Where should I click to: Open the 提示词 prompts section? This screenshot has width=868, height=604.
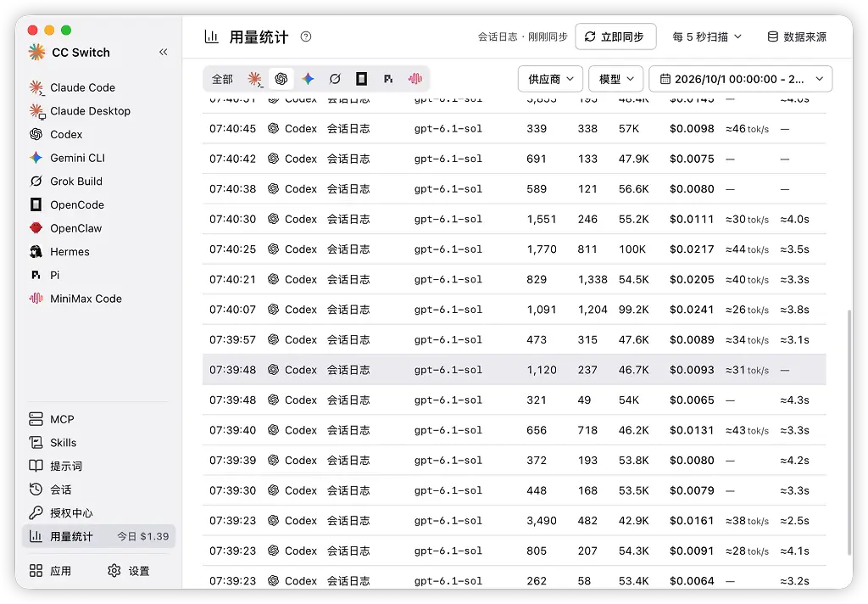click(x=98, y=466)
